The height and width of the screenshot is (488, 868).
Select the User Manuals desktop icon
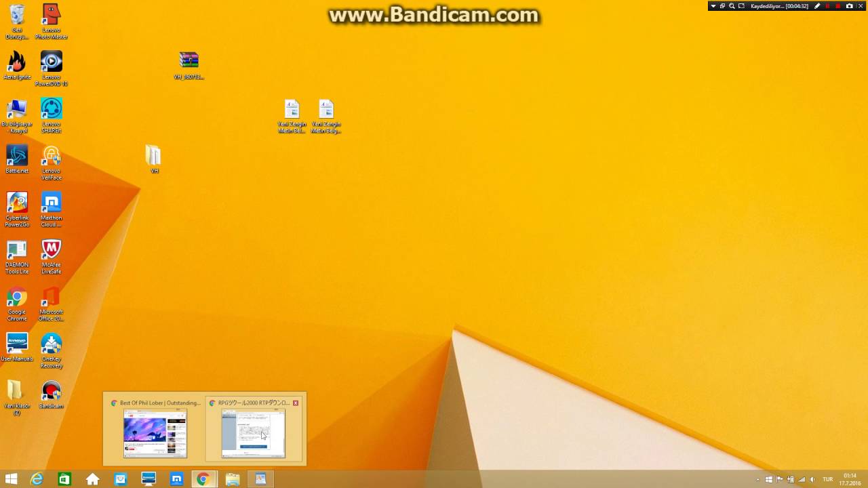point(17,347)
